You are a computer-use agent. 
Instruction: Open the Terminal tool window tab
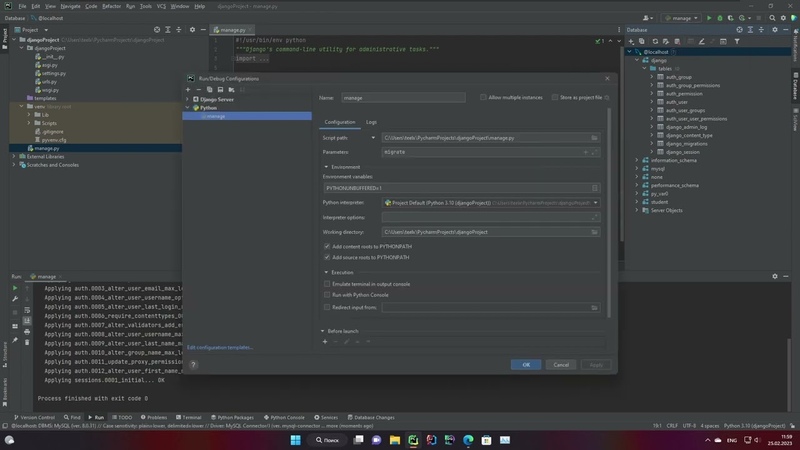[188, 417]
